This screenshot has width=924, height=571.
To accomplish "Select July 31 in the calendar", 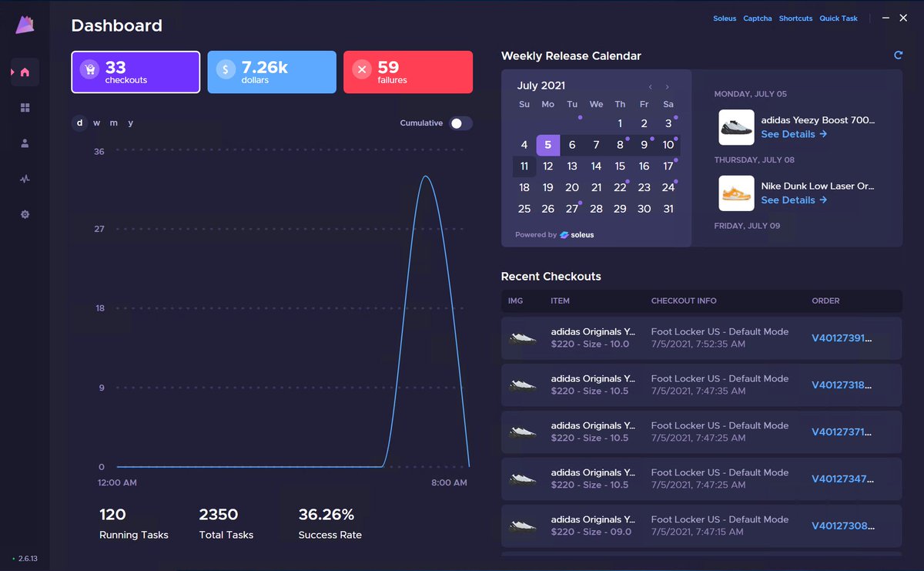I will click(668, 209).
